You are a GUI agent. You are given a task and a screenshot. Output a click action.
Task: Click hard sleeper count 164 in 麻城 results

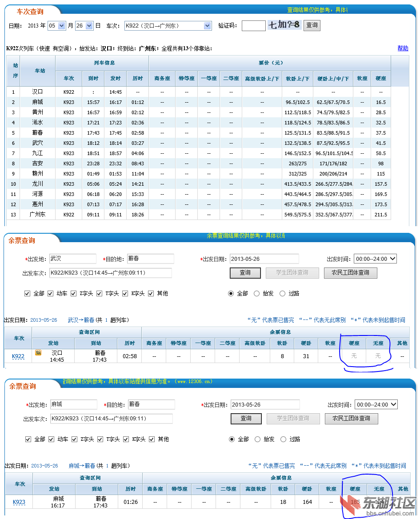coord(308,502)
